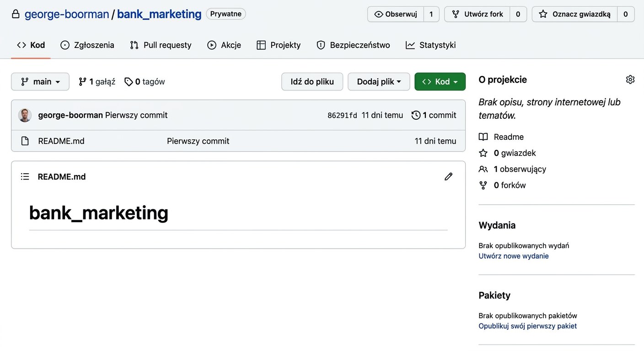Switch to the Zgłoszenia tab

click(87, 45)
